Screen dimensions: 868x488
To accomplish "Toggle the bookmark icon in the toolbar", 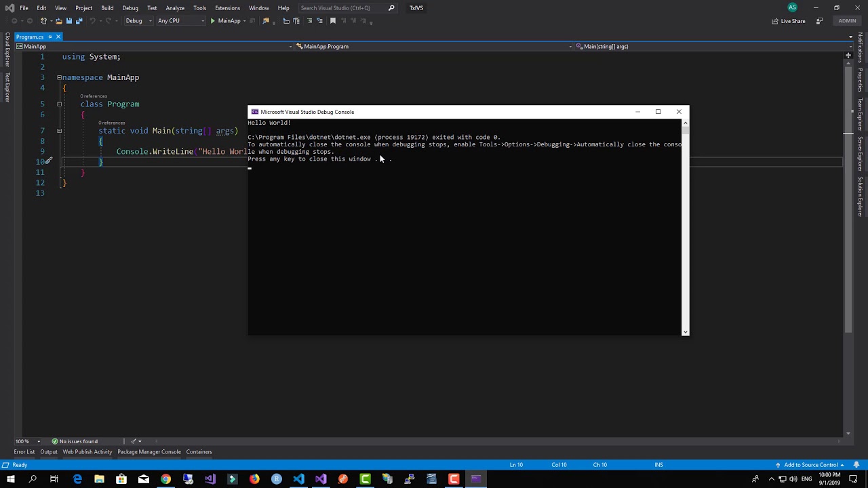I will pyautogui.click(x=333, y=21).
